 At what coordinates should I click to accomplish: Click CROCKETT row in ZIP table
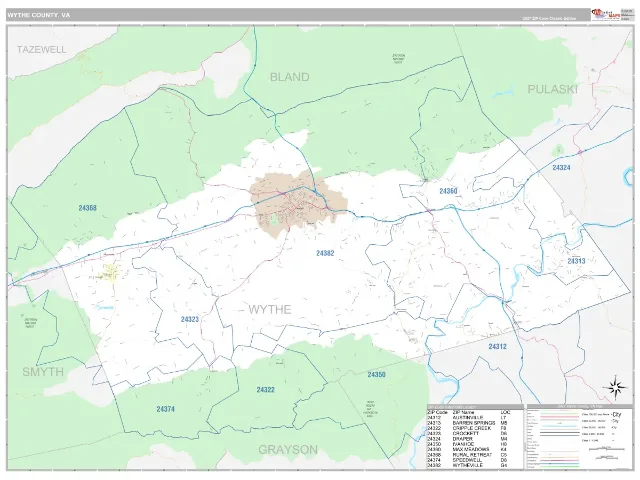[x=468, y=433]
